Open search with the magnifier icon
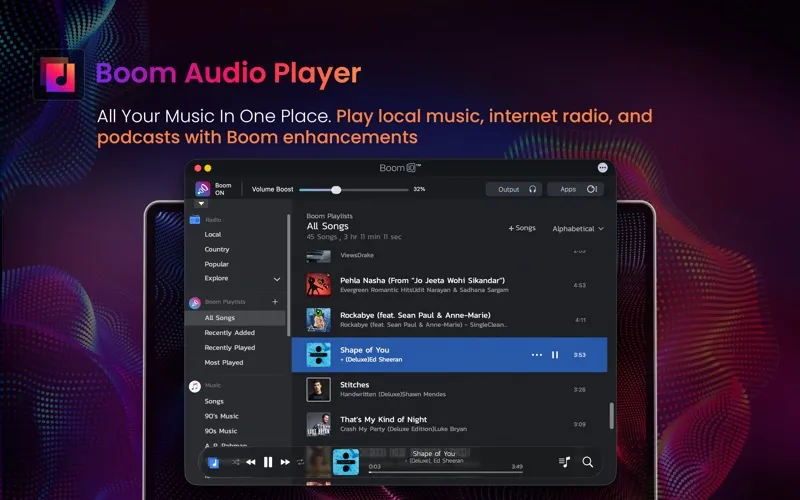800x500 pixels. 588,462
